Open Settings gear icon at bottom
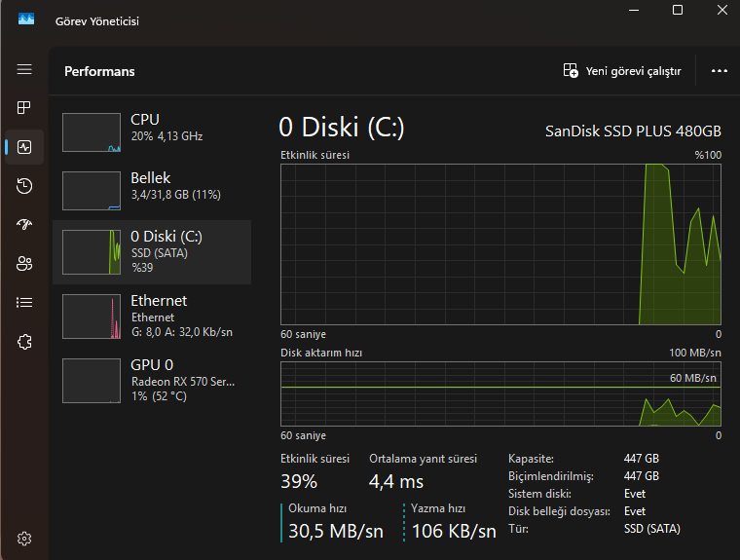 [24, 539]
